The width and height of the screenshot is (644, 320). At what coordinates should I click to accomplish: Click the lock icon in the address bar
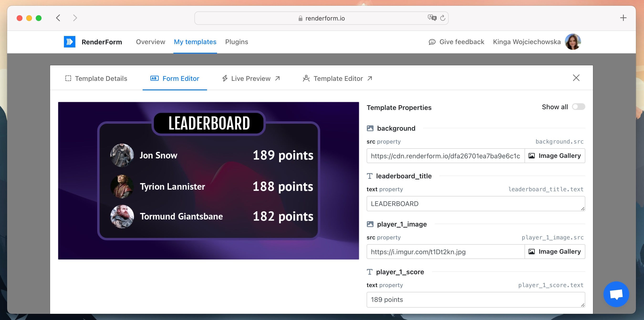coord(300,18)
